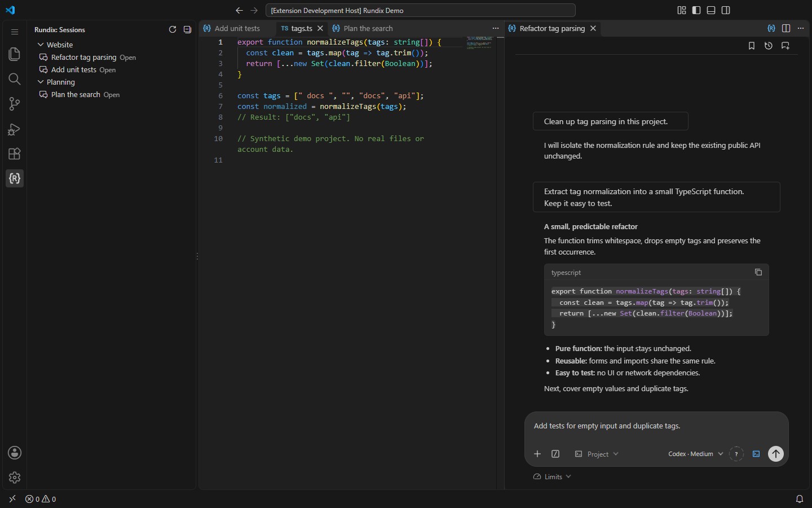Focus the chat message input field
The height and width of the screenshot is (508, 812).
tap(656, 426)
